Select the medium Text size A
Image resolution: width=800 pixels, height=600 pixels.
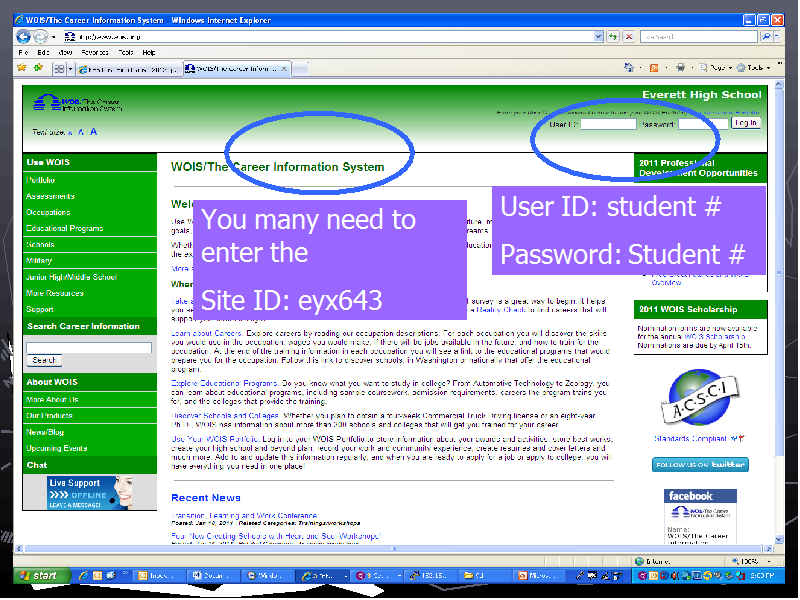81,132
